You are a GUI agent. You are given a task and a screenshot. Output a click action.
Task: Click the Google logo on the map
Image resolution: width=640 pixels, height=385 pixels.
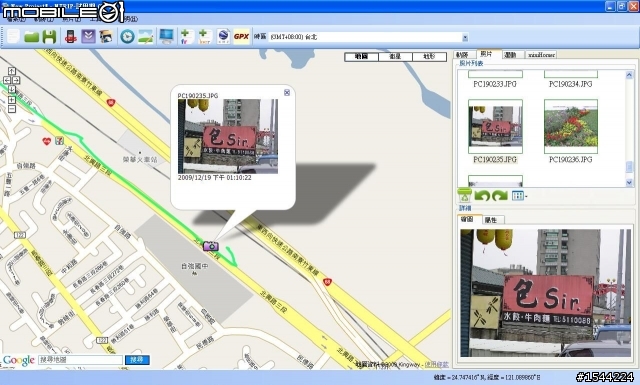pos(18,361)
